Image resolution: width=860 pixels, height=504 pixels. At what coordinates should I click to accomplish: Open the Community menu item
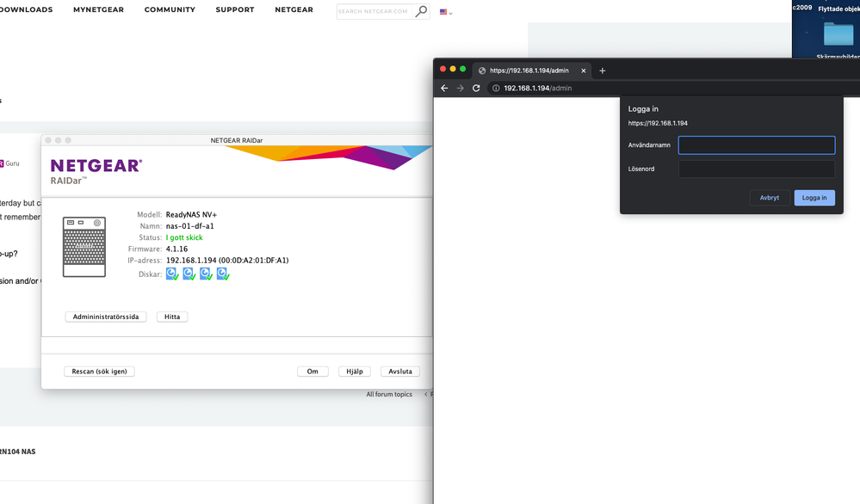pyautogui.click(x=170, y=10)
